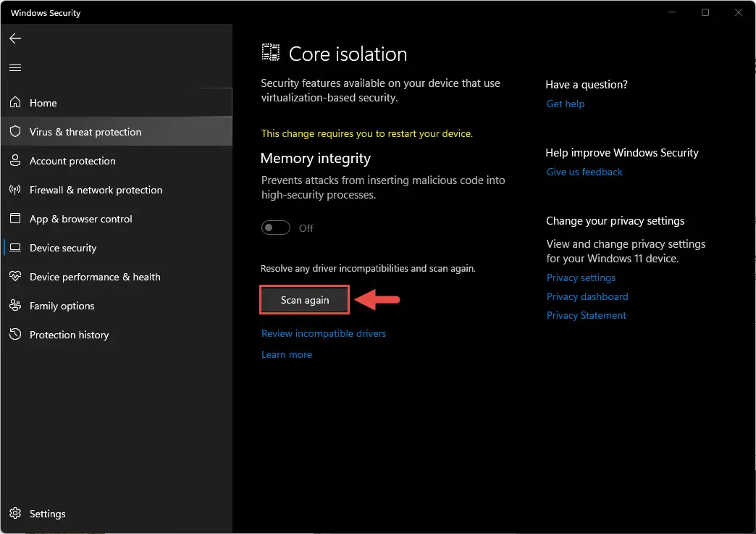Open Protection history menu item
The height and width of the screenshot is (534, 756).
116,334
